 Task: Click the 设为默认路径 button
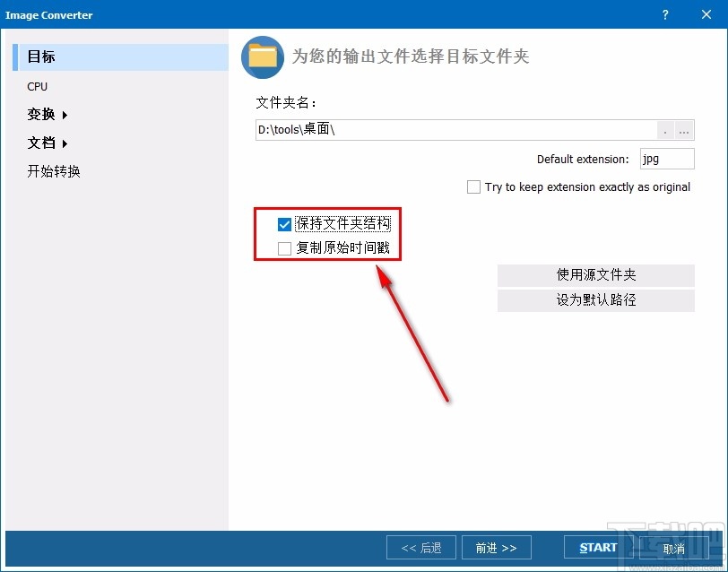coord(595,300)
